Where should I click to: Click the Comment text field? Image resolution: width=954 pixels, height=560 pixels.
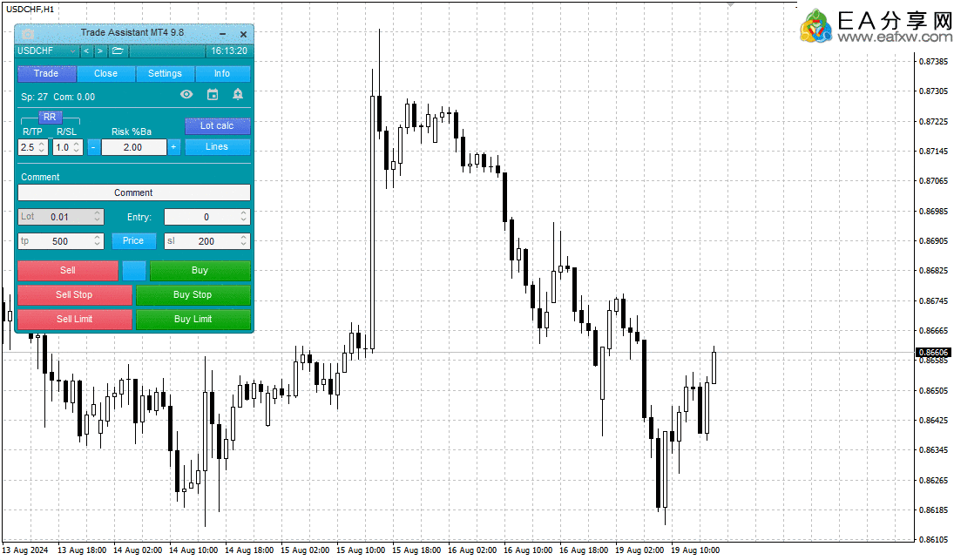point(134,192)
